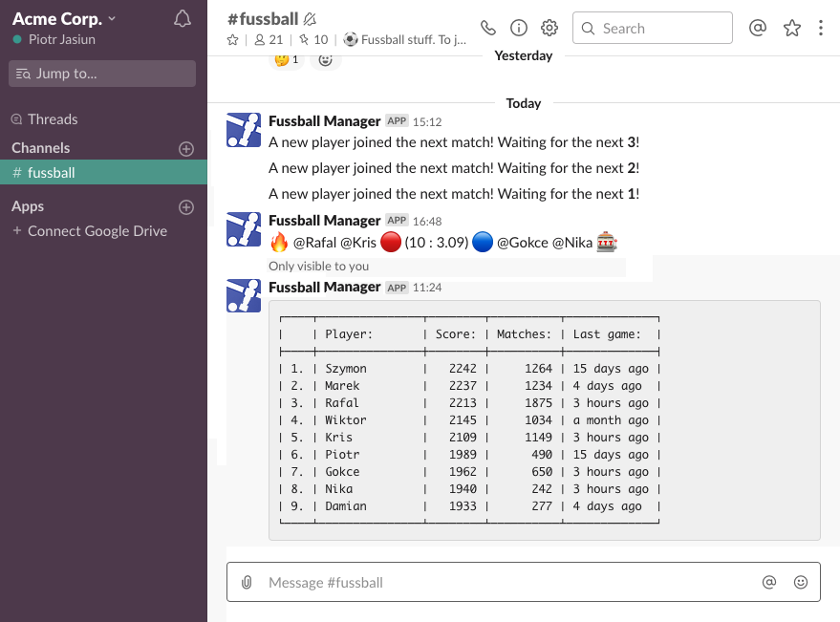Open Fussball Manager avatar on 16:48 message
Image resolution: width=840 pixels, height=622 pixels.
[244, 229]
